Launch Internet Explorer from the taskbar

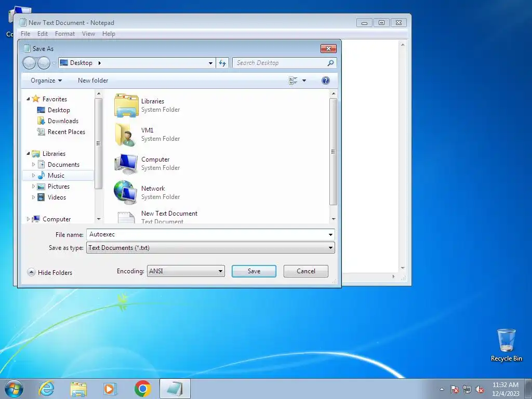point(46,389)
